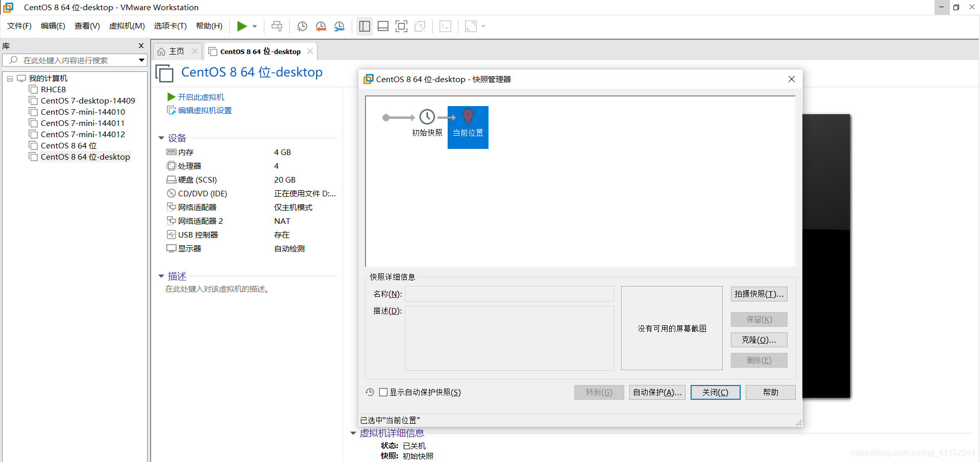The height and width of the screenshot is (462, 980).
Task: Select CentOS 8 64 位 in library
Action: tap(68, 145)
